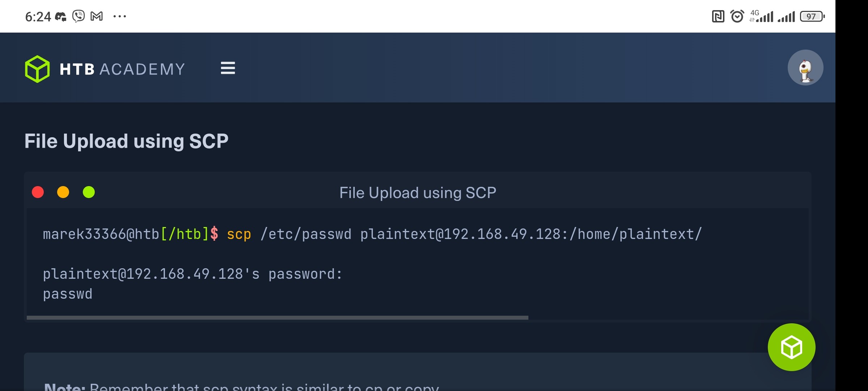Image resolution: width=868 pixels, height=391 pixels.
Task: Tap the battery 97 indicator
Action: (x=812, y=17)
